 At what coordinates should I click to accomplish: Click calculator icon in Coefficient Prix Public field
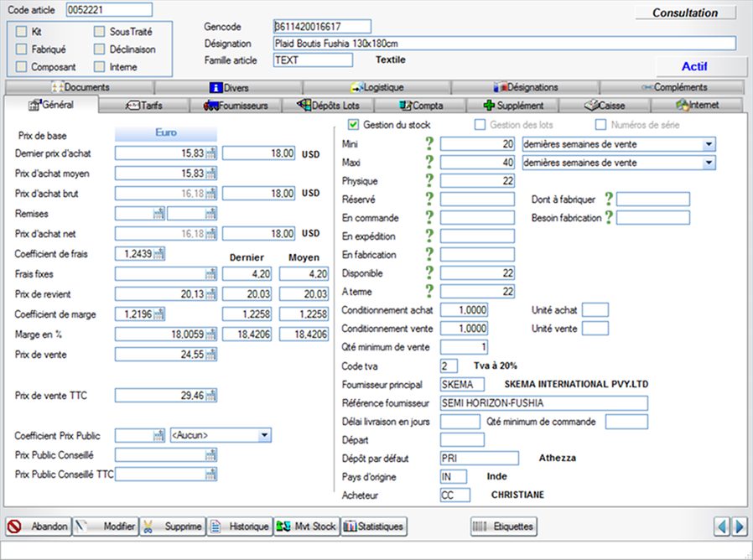coord(159,436)
